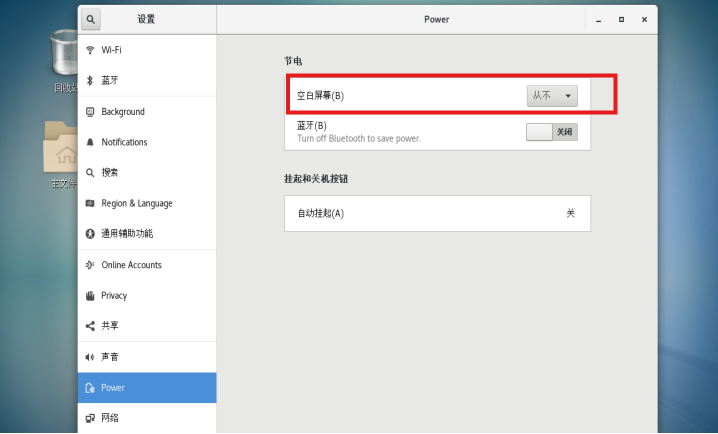Click the 关 status text in 自动挂起 row
This screenshot has width=718, height=434.
coord(571,213)
